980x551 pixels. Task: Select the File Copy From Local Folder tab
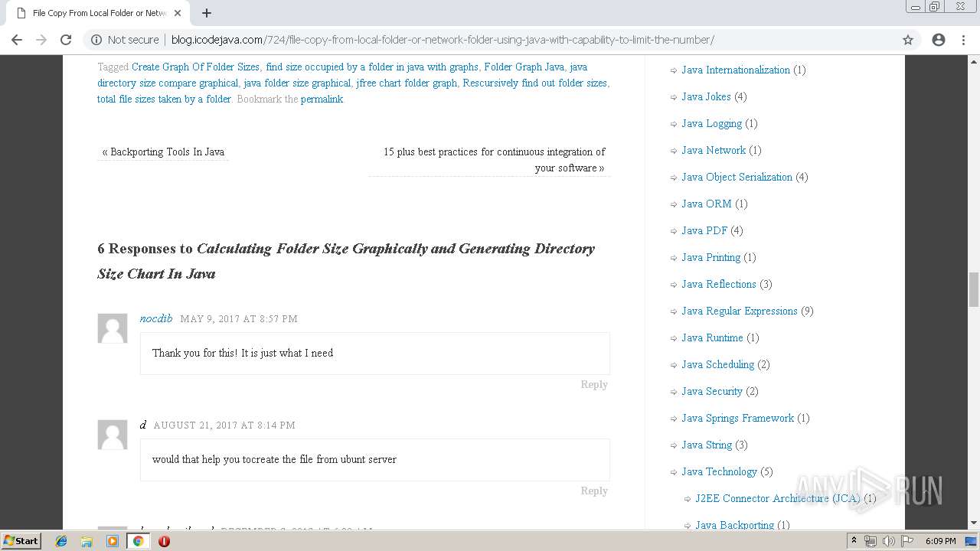[x=98, y=13]
